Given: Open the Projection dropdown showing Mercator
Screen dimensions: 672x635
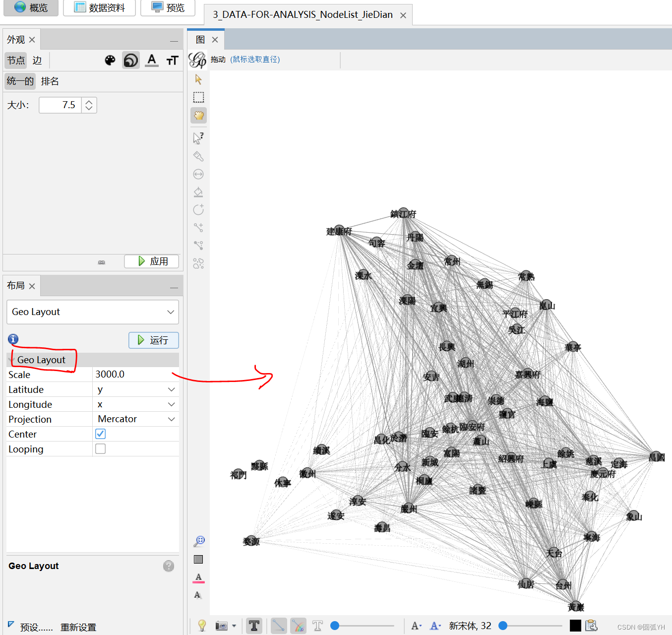Looking at the screenshot, I should point(135,419).
